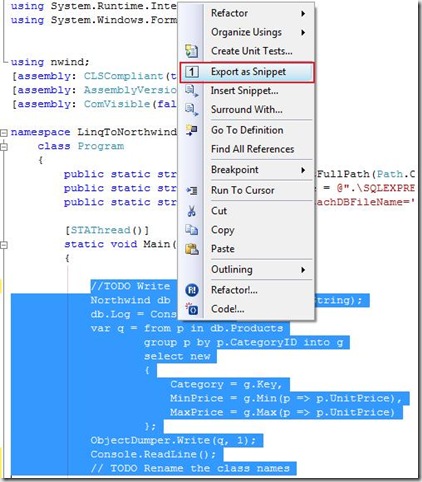Click 'Category = g.Key,' line
422x482 pixels.
point(226,384)
